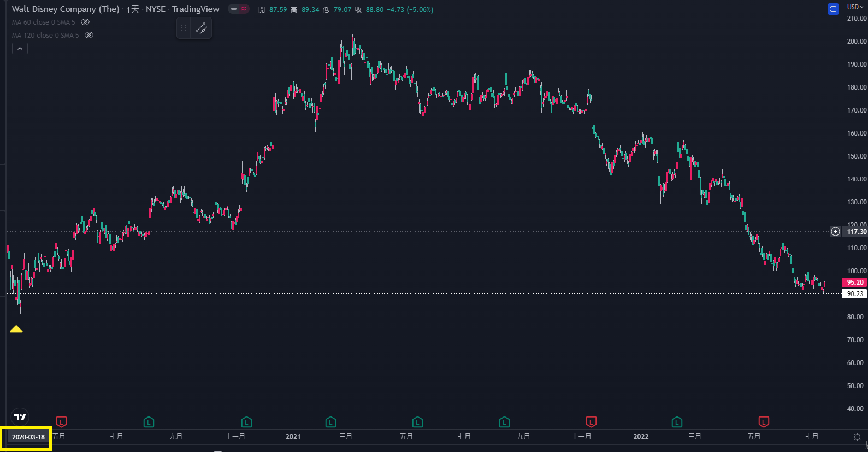
Task: Click the NYSE exchange label
Action: click(x=155, y=9)
